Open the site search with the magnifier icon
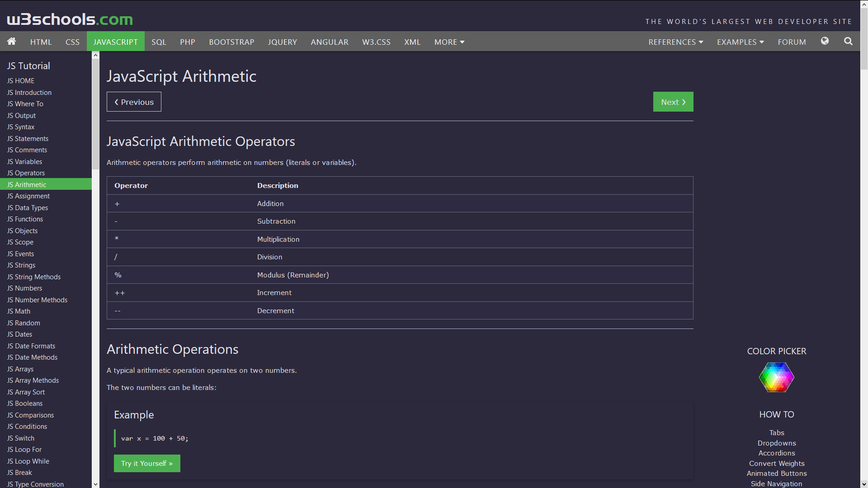 pos(848,41)
